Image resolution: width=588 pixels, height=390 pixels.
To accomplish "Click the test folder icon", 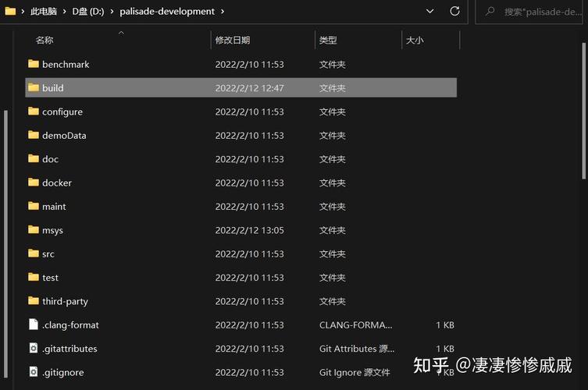I will click(x=34, y=277).
